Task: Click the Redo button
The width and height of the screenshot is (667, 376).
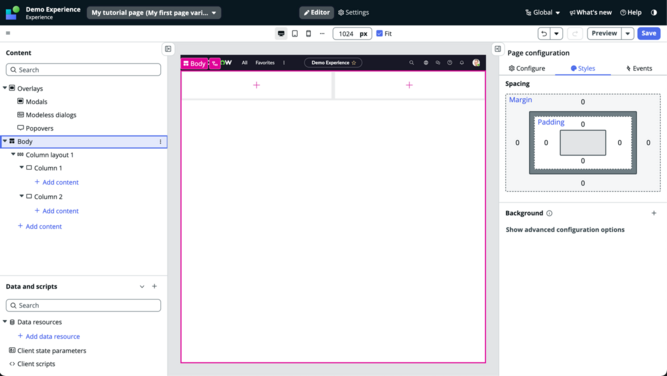Action: (x=575, y=34)
